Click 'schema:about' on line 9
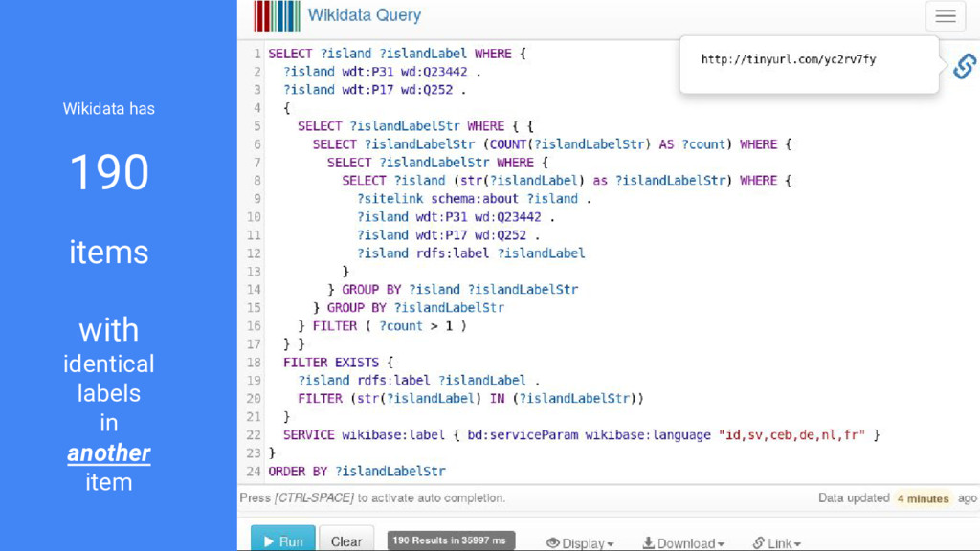The image size is (980, 551). 475,199
